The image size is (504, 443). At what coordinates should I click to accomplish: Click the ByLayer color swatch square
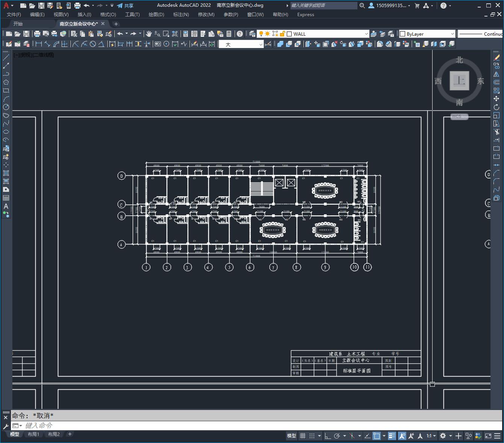tap(402, 34)
